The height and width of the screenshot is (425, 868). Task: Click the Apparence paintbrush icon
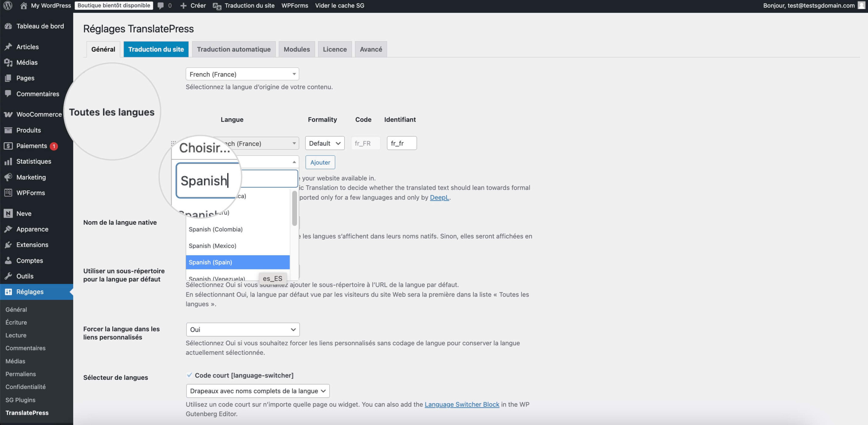[8, 229]
